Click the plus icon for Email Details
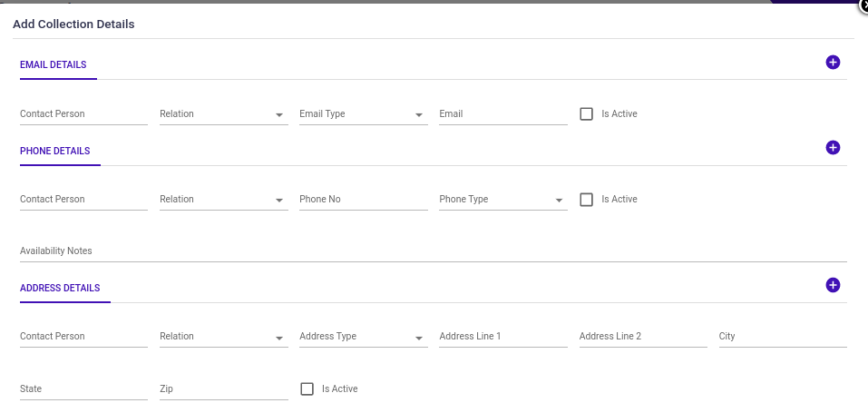Screen dimensions: 868x403 click(x=833, y=63)
